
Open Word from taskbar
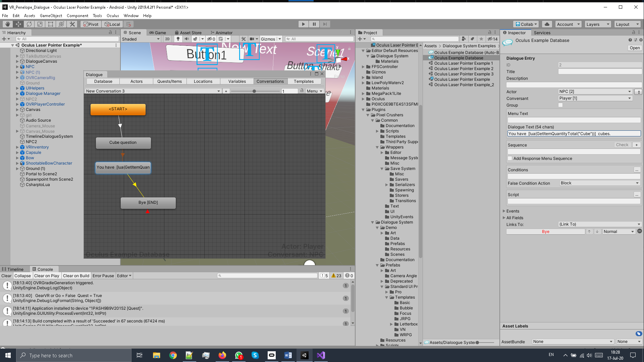(x=288, y=355)
